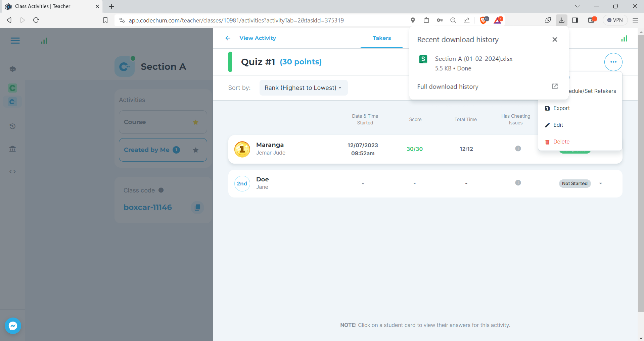Viewport: 644px width, 341px height.
Task: Open the Sort by Rank dropdown
Action: [x=303, y=88]
